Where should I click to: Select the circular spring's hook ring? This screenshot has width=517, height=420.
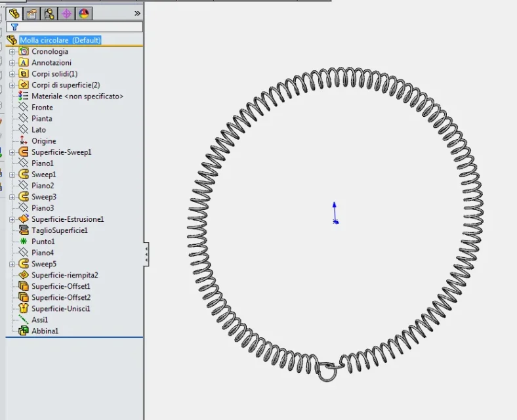327,373
